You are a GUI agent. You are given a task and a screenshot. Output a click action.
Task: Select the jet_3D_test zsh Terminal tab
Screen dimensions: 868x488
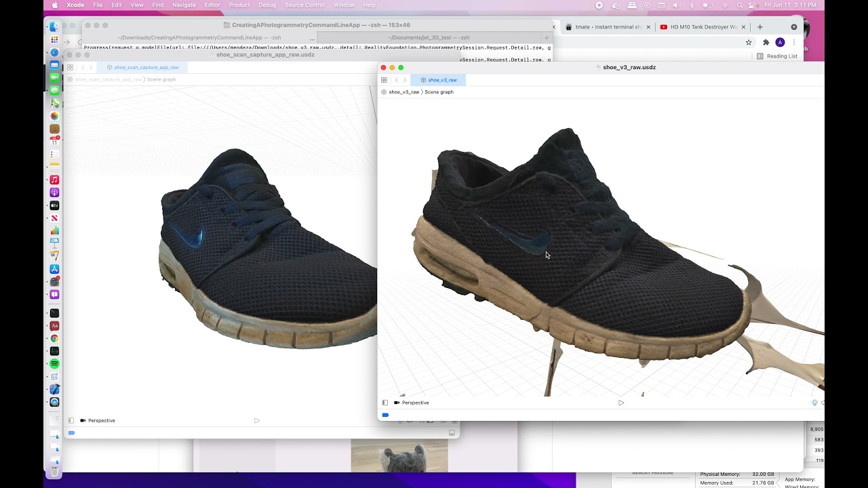pyautogui.click(x=429, y=38)
